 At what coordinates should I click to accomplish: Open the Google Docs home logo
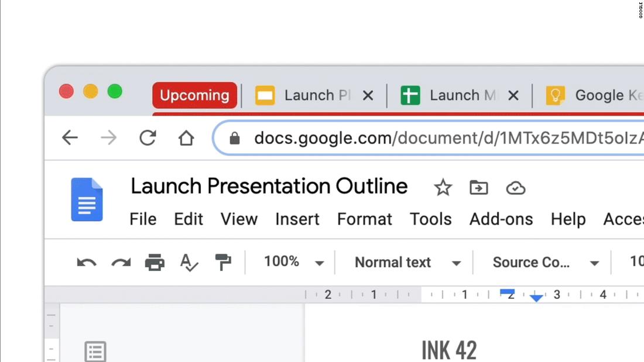(x=87, y=199)
